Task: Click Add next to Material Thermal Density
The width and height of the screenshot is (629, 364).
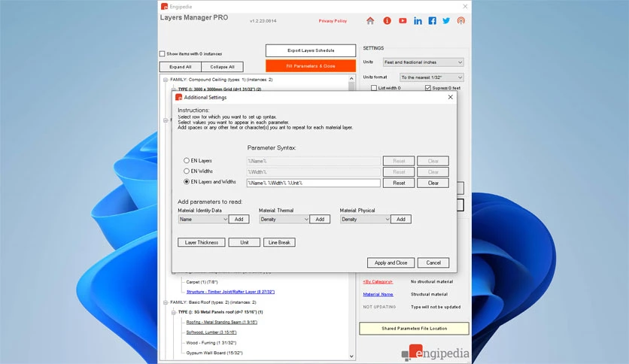Action: point(320,220)
